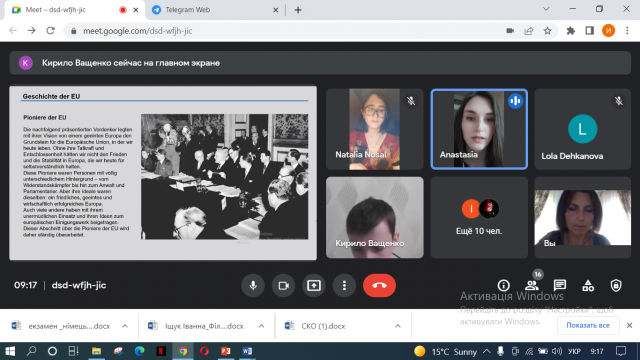This screenshot has height=360, width=640.
Task: Go forward in browser
Action: click(32, 31)
